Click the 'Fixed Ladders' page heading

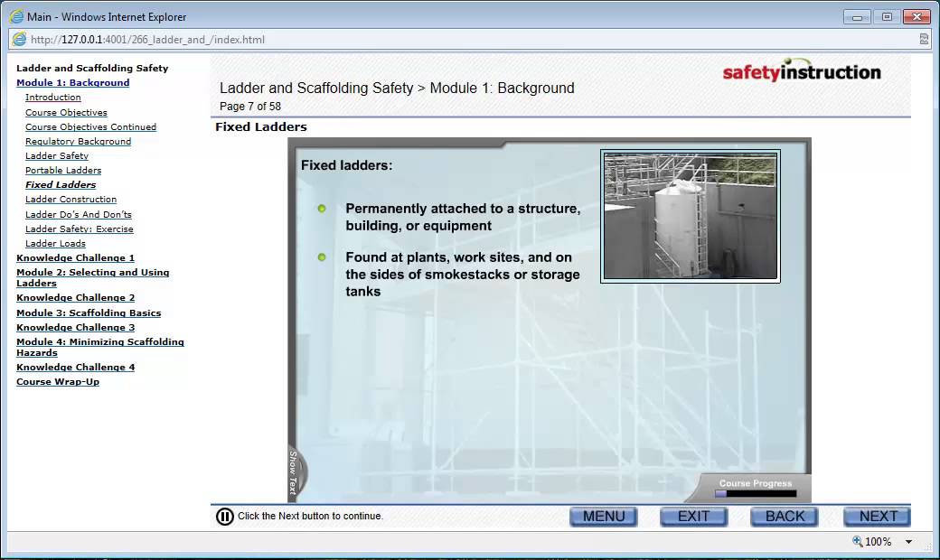tap(261, 127)
